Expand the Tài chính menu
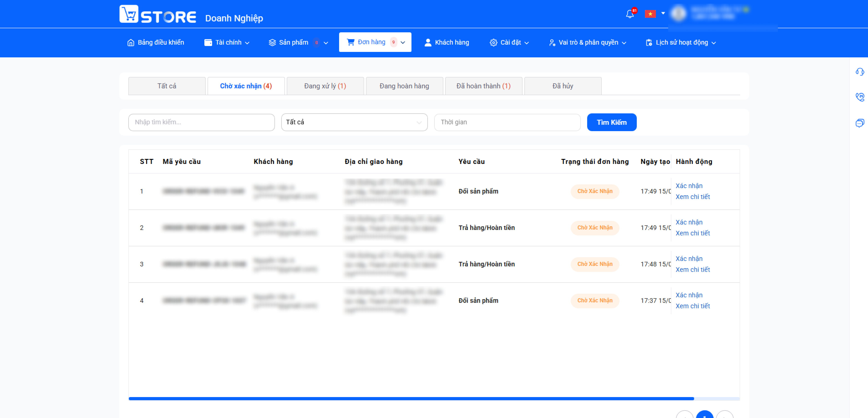The image size is (868, 418). (x=227, y=43)
